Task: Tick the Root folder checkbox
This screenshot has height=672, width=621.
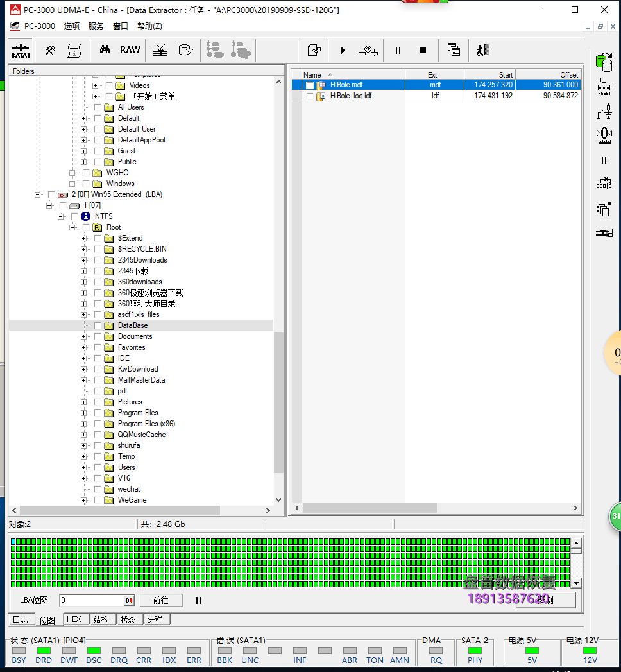Action: (x=86, y=228)
